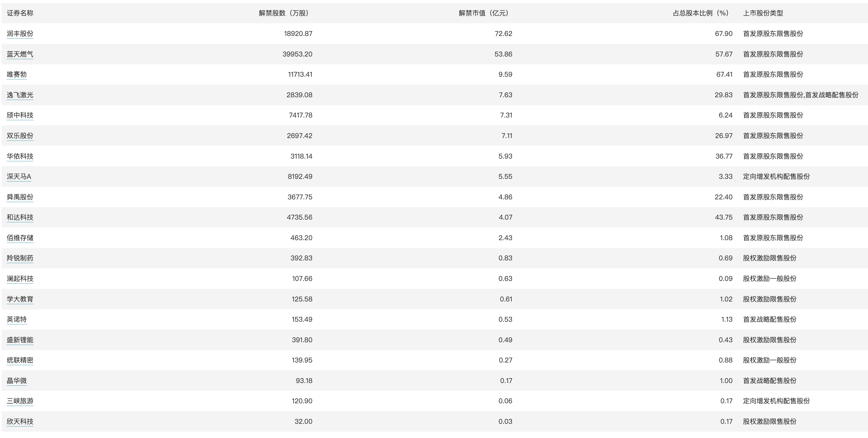Open the 润丰股份 stock link

[x=20, y=34]
